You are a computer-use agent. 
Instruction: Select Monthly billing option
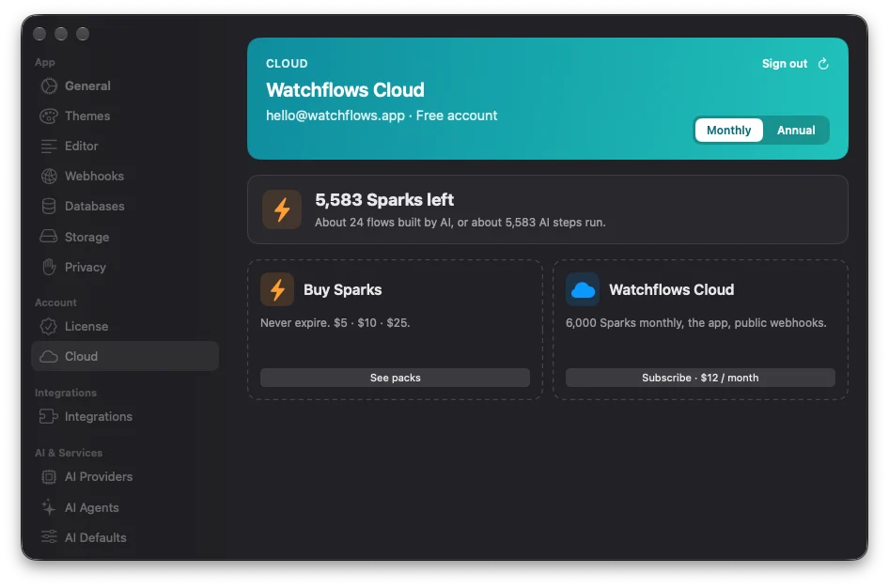click(728, 131)
